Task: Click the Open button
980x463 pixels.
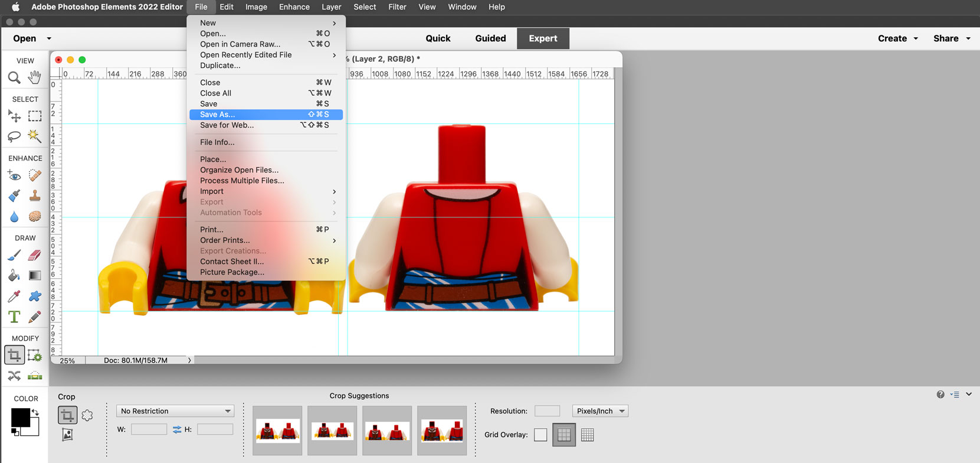Action: click(25, 38)
